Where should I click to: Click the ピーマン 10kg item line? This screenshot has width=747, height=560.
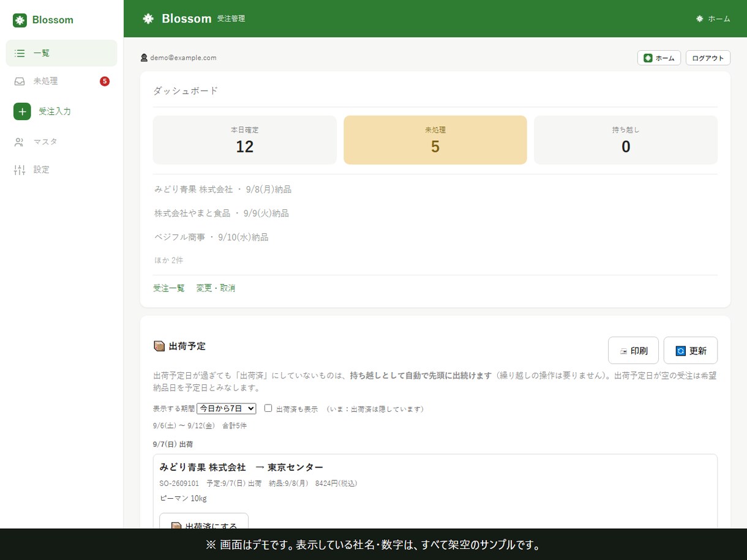(183, 498)
